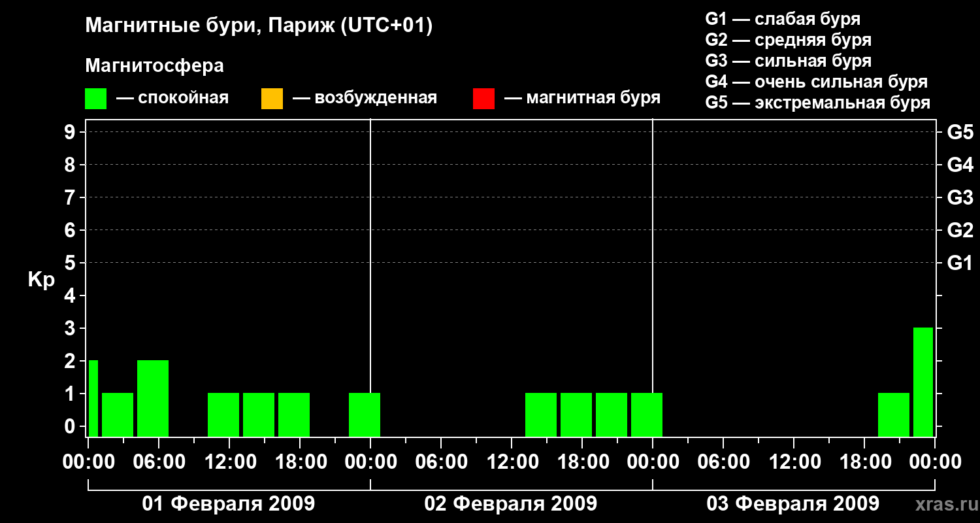980x523 pixels.
Task: Click the red 'магнитная буря' legend swatch
Action: tap(483, 99)
